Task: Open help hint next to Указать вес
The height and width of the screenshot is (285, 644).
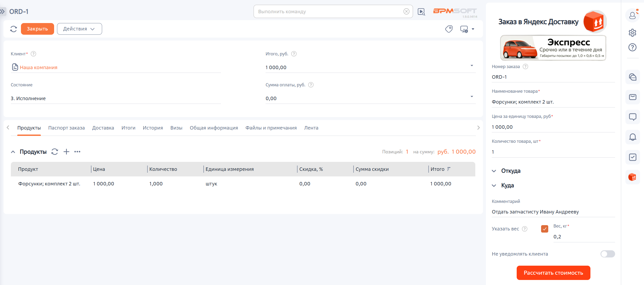Action: click(525, 229)
